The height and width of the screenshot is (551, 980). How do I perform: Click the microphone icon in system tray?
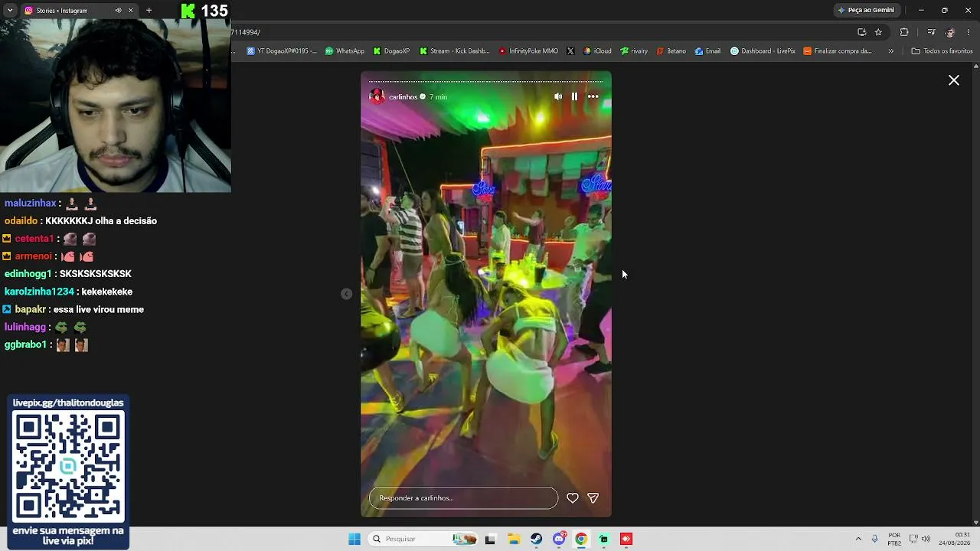[874, 539]
